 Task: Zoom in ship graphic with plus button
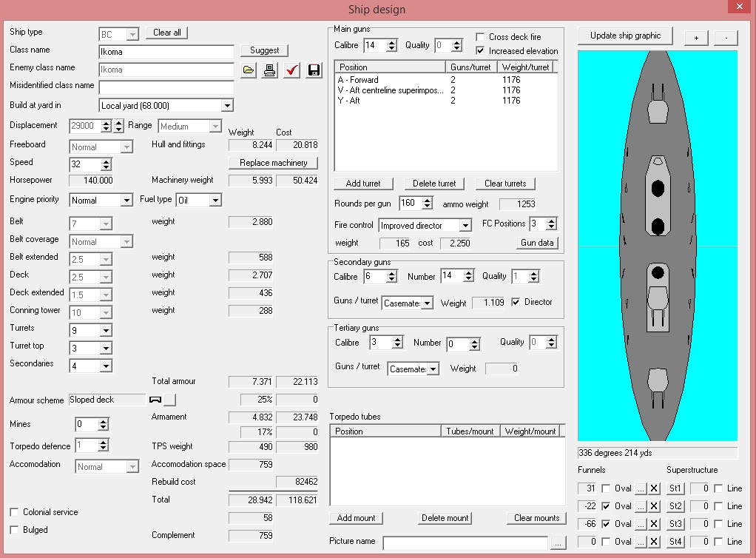click(x=696, y=38)
